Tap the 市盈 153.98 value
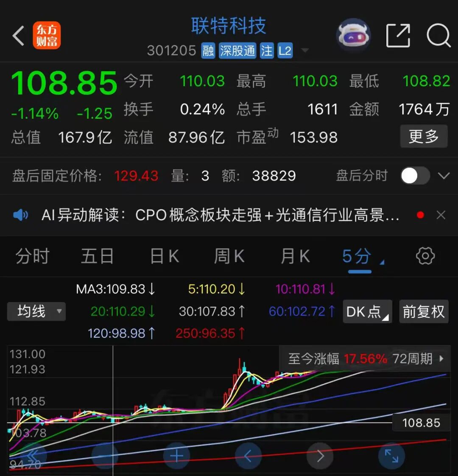This screenshot has width=458, height=476. pos(313,137)
